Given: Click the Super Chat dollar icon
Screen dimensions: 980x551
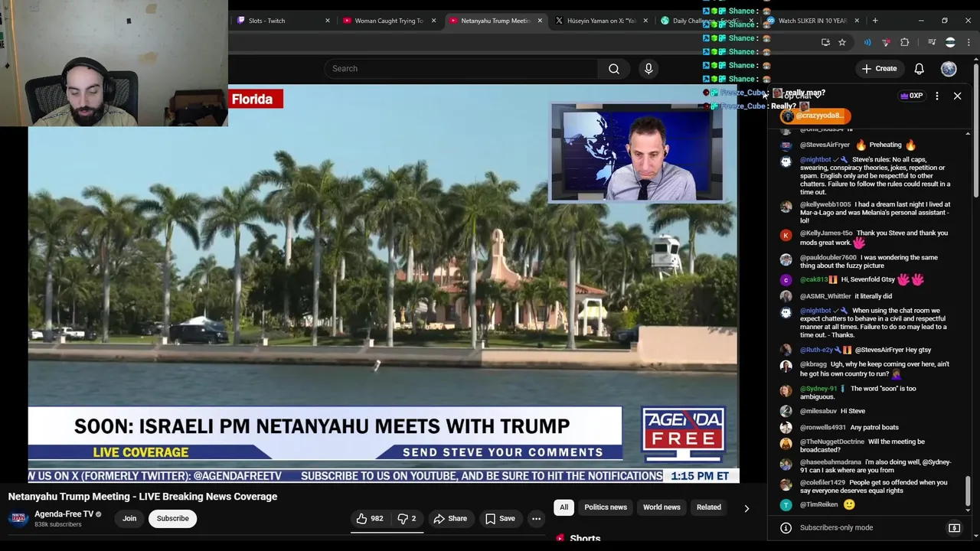Looking at the screenshot, I should point(954,528).
